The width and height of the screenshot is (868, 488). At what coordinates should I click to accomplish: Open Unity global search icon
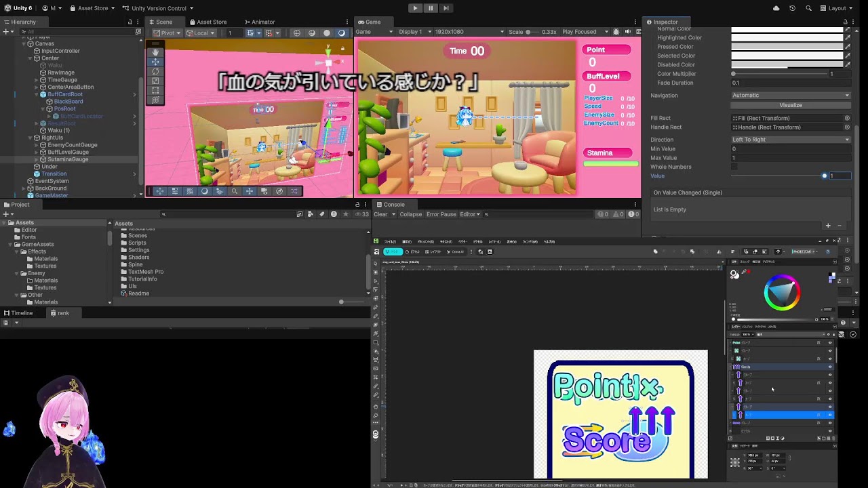808,8
